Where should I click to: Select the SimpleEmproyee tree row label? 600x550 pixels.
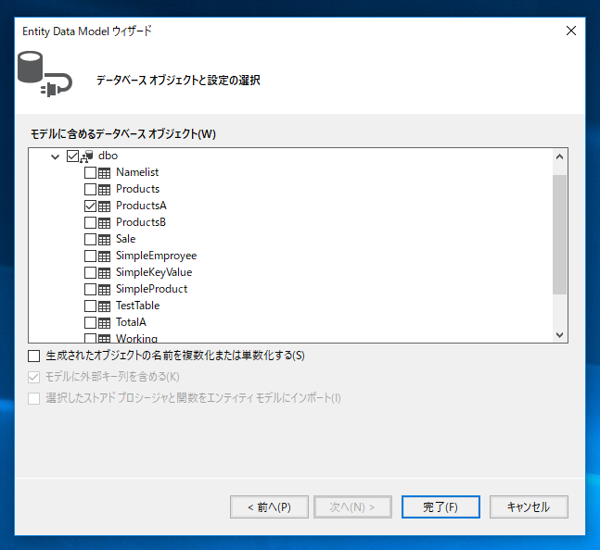click(x=157, y=256)
